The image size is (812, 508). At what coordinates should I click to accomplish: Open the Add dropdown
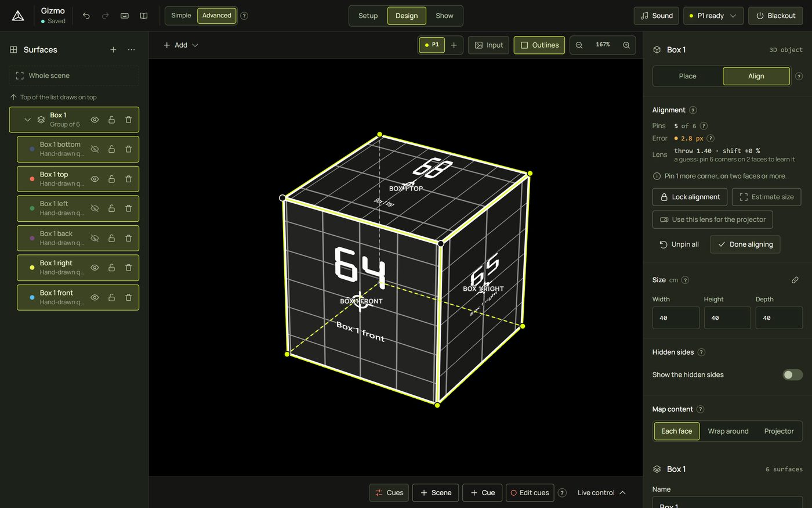point(181,45)
